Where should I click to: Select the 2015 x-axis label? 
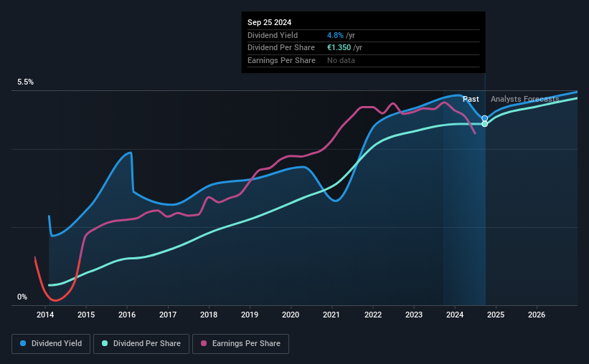pyautogui.click(x=86, y=315)
